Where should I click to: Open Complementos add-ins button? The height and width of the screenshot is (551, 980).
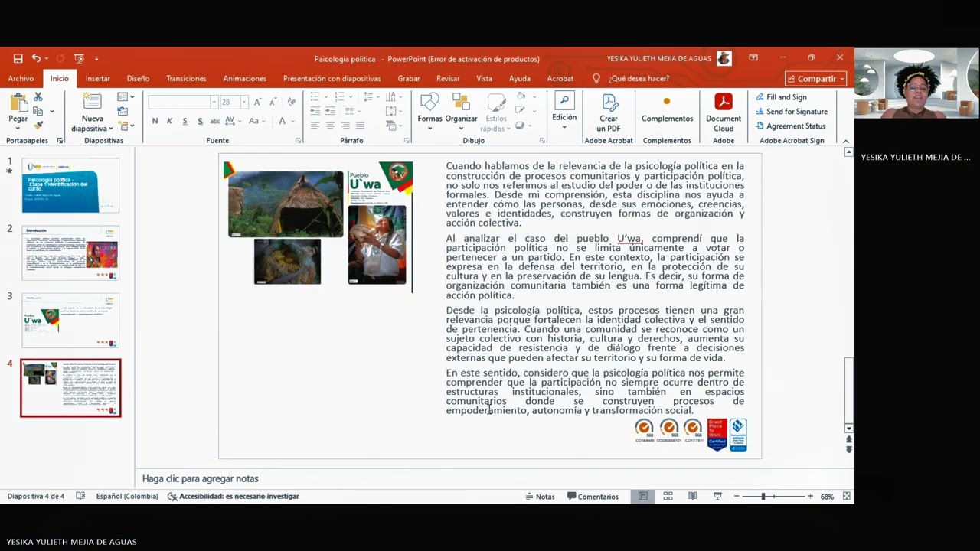coord(667,101)
